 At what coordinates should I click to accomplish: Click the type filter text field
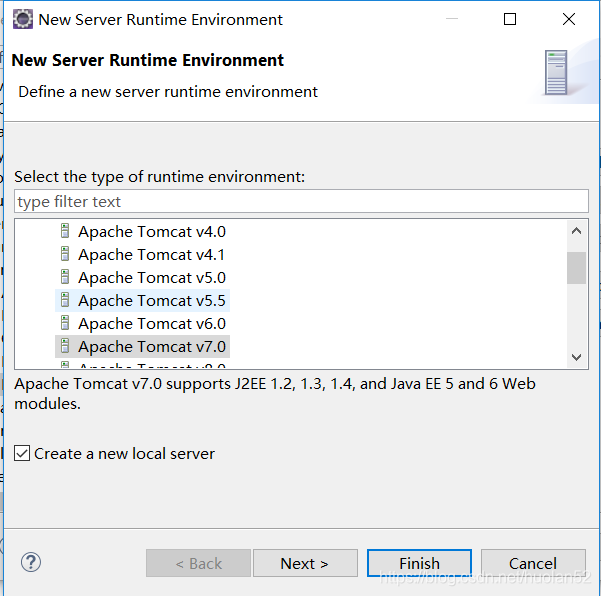(x=301, y=201)
